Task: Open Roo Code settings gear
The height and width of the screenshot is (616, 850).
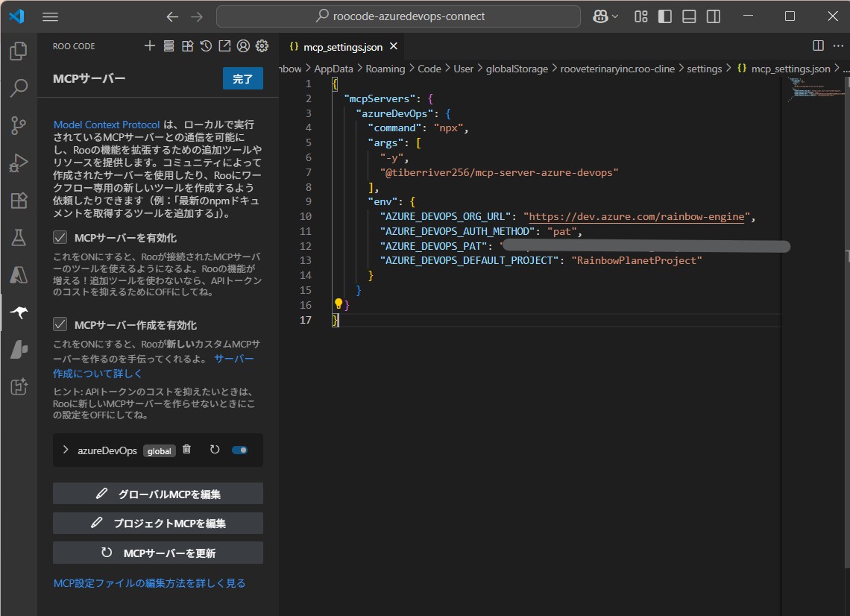Action: tap(262, 46)
